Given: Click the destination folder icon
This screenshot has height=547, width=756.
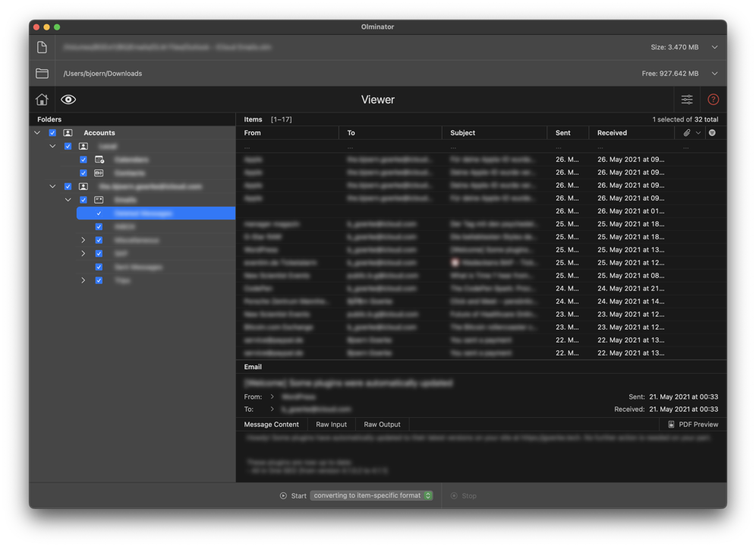Looking at the screenshot, I should 42,74.
